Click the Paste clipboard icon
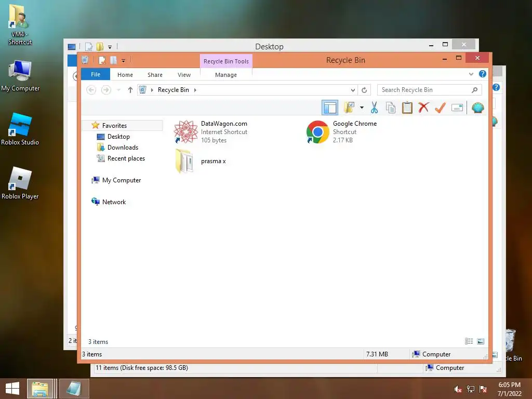 (407, 108)
